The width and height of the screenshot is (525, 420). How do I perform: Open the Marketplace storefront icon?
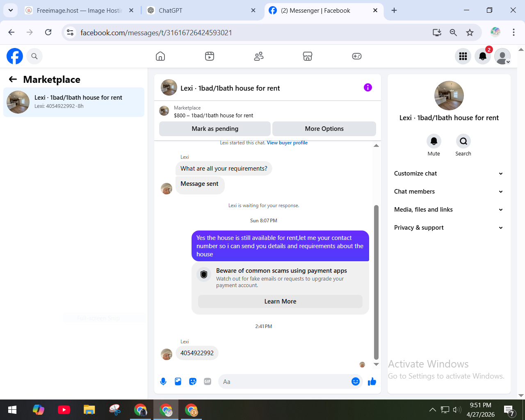(x=308, y=56)
